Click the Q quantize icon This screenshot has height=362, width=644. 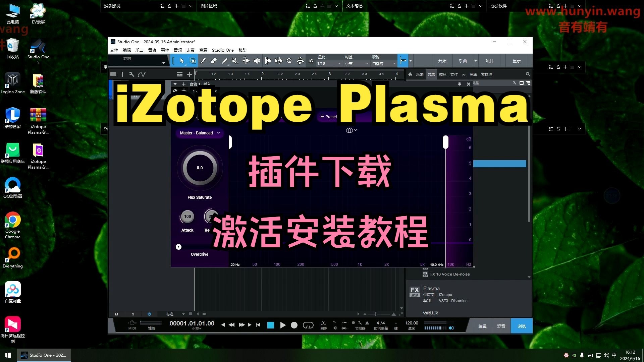pyautogui.click(x=289, y=61)
